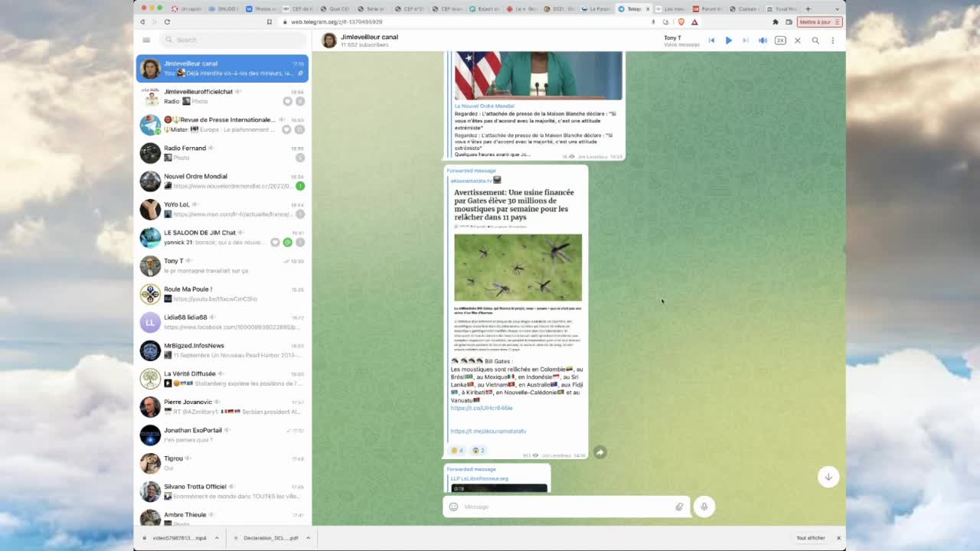
Task: Open Roule Ma Poule chat
Action: [x=223, y=294]
